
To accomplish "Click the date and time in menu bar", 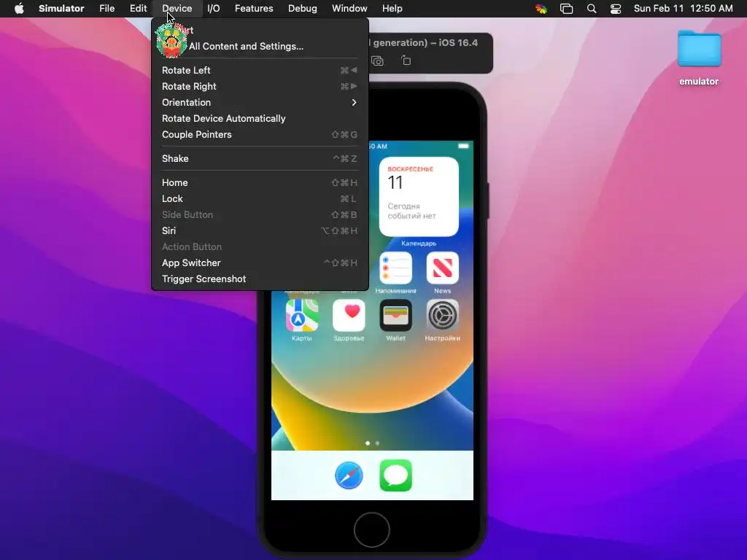I will 683,9.
